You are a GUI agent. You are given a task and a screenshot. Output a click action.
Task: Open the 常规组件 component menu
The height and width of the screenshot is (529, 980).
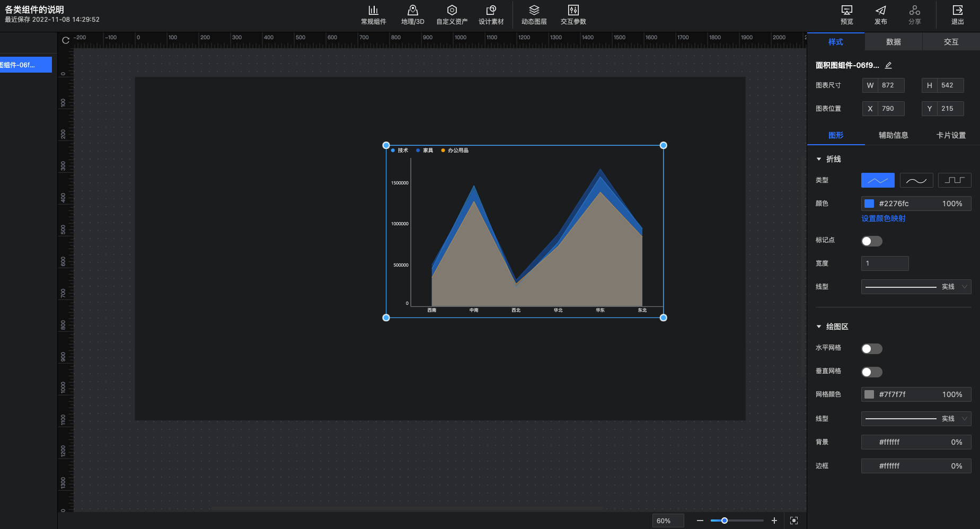[x=374, y=15]
